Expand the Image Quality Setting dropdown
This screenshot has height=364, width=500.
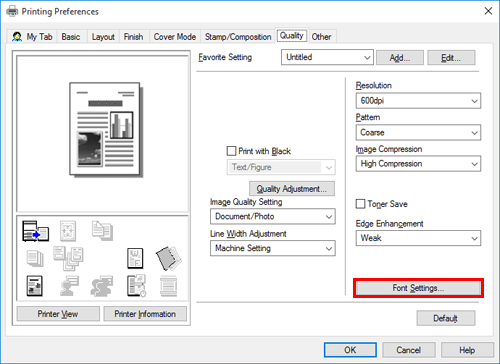pos(273,217)
